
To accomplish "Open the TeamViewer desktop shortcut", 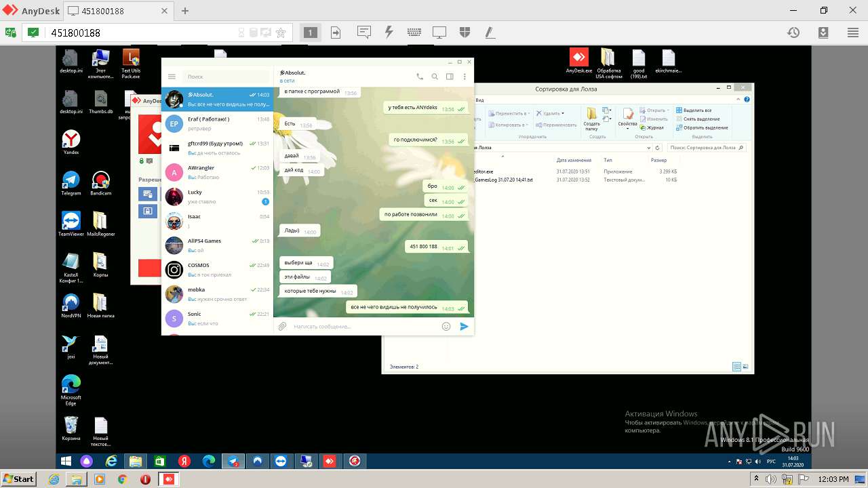I will click(71, 224).
